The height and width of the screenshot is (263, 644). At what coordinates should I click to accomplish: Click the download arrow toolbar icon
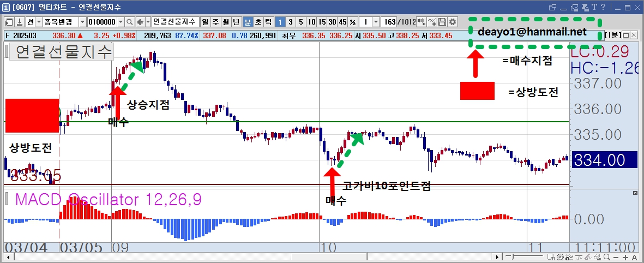coord(20,22)
